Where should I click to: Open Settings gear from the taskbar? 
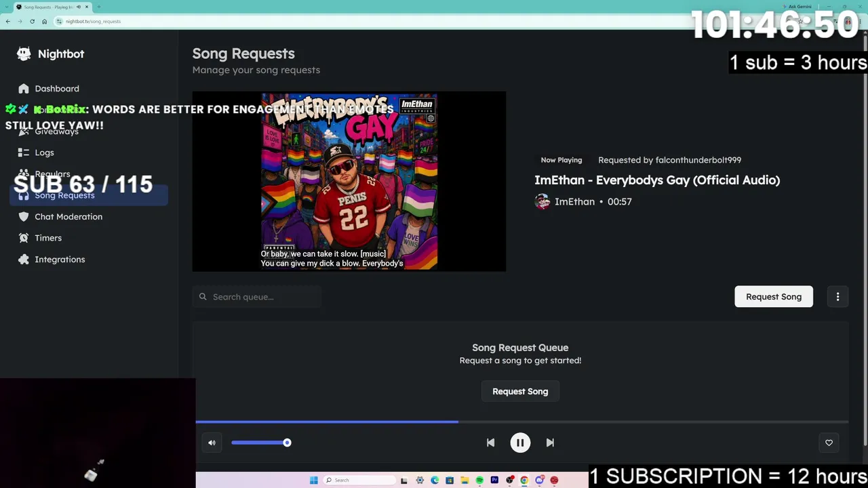(x=420, y=481)
